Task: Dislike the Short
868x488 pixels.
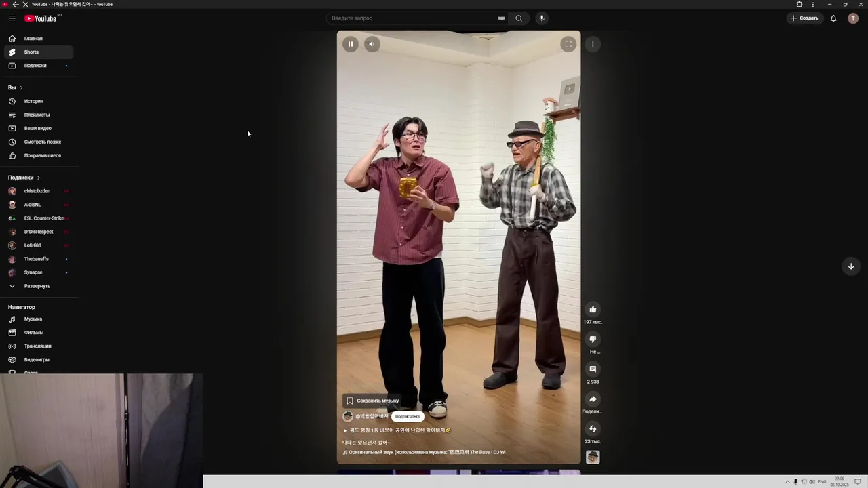Action: pos(593,339)
